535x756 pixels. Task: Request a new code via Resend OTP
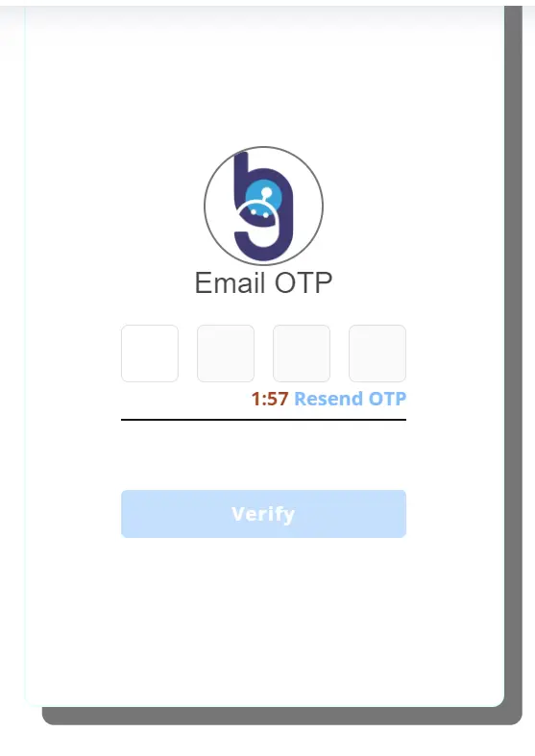pyautogui.click(x=351, y=399)
